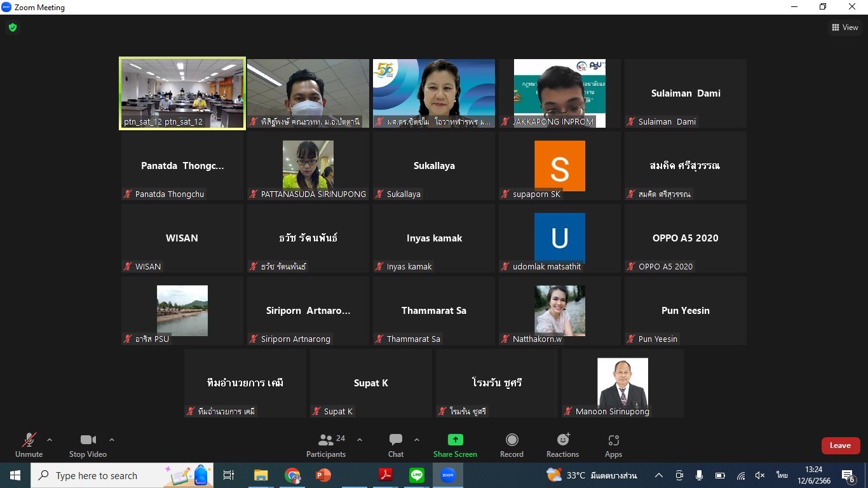Leave the meeting with the red button

click(840, 445)
